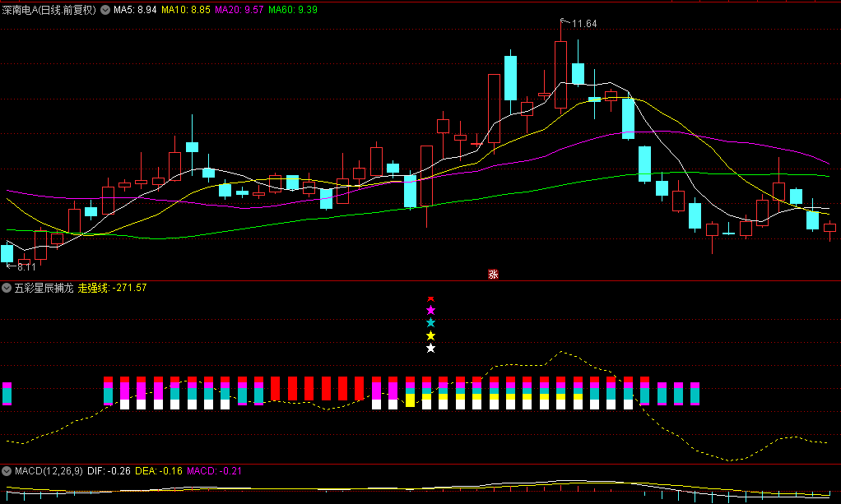Click the magenta star in the indicator panel
Image resolution: width=841 pixels, height=504 pixels.
pyautogui.click(x=430, y=311)
